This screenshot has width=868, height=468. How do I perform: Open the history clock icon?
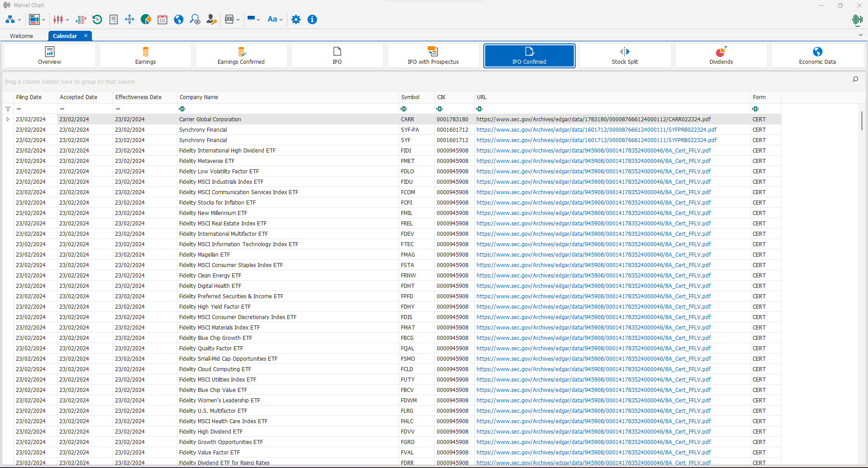point(97,19)
